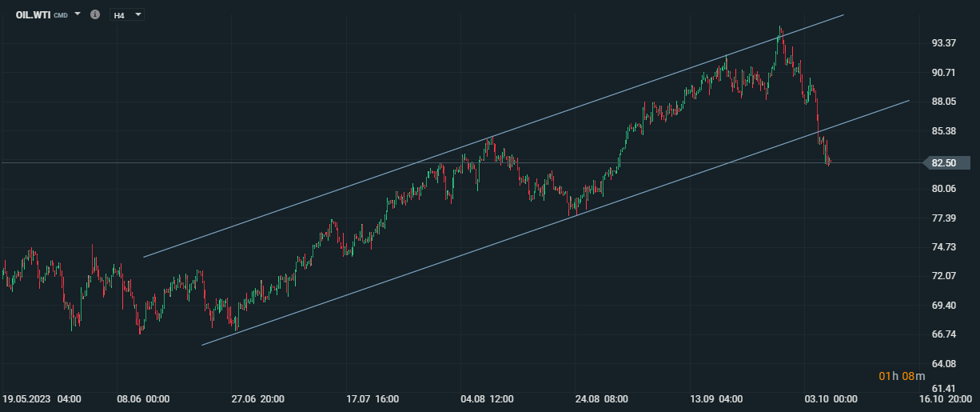Click the 72.07 price axis label
Screen dimensions: 980x412
[x=944, y=276]
